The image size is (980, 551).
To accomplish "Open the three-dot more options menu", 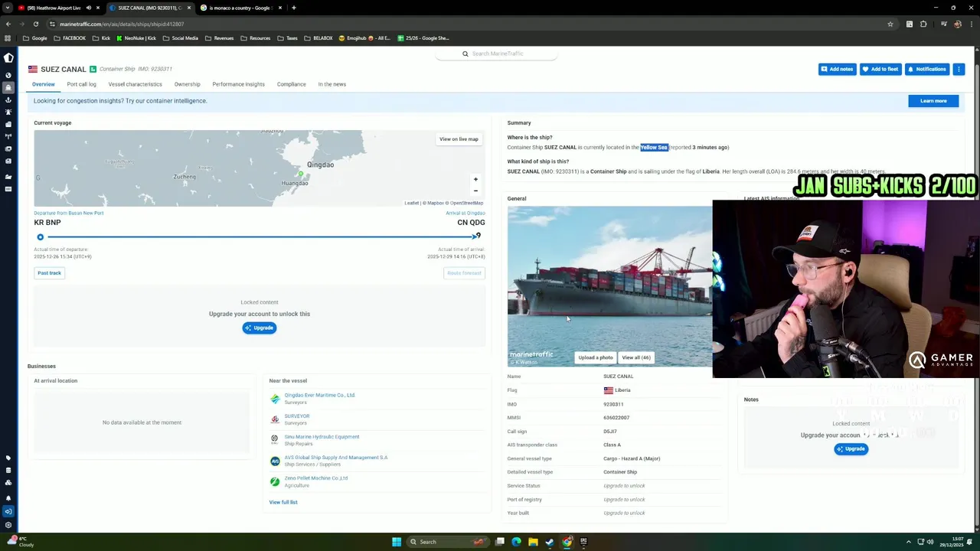I will coord(958,69).
